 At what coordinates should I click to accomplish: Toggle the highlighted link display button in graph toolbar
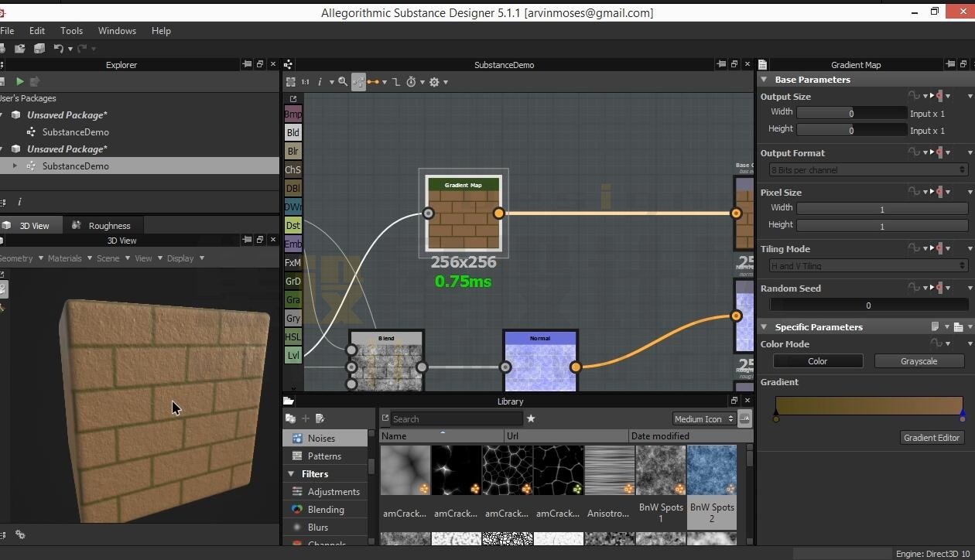click(358, 81)
